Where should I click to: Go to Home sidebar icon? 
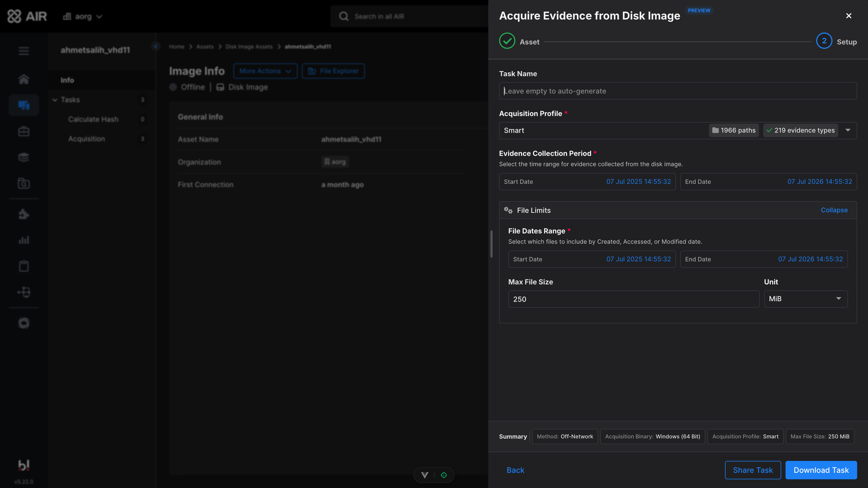pos(24,79)
